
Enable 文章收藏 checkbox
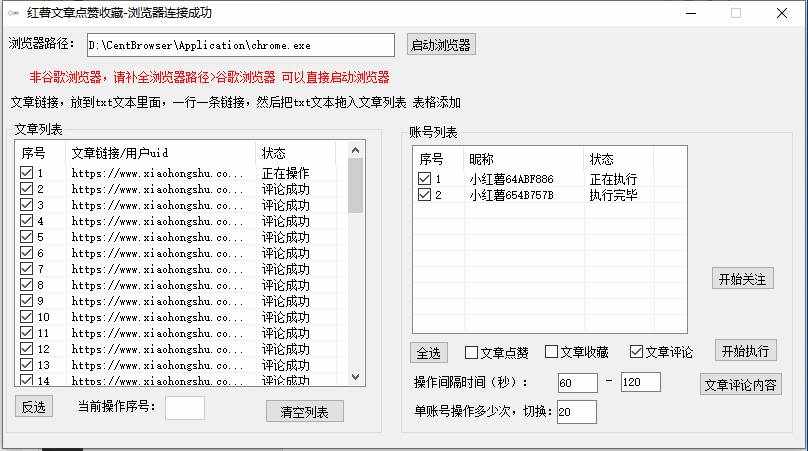[x=552, y=352]
